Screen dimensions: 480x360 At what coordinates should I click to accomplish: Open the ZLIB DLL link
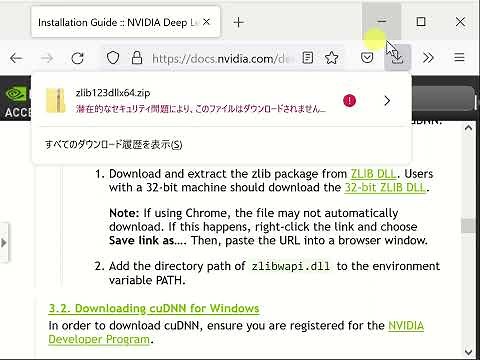pos(373,174)
